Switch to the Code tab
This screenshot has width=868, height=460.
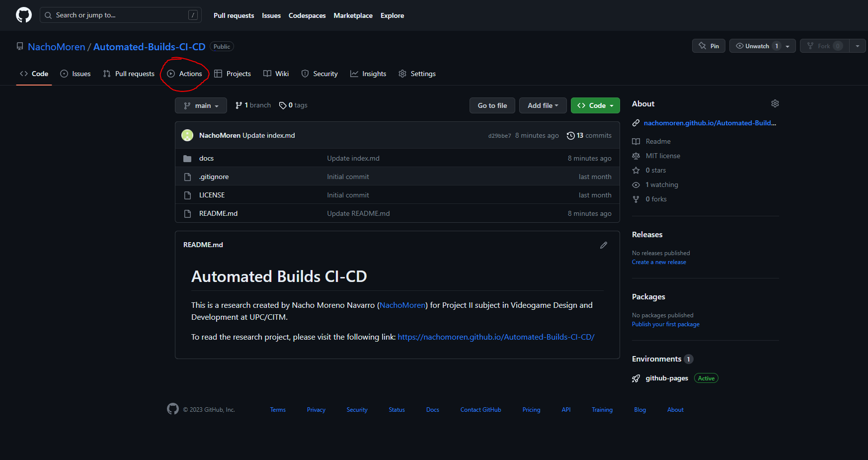34,74
